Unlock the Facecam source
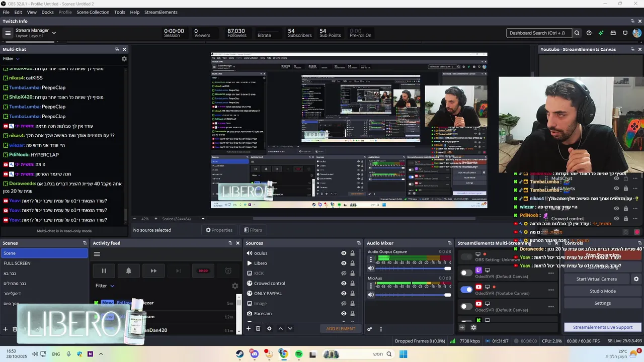The image size is (644, 362). [x=352, y=314]
